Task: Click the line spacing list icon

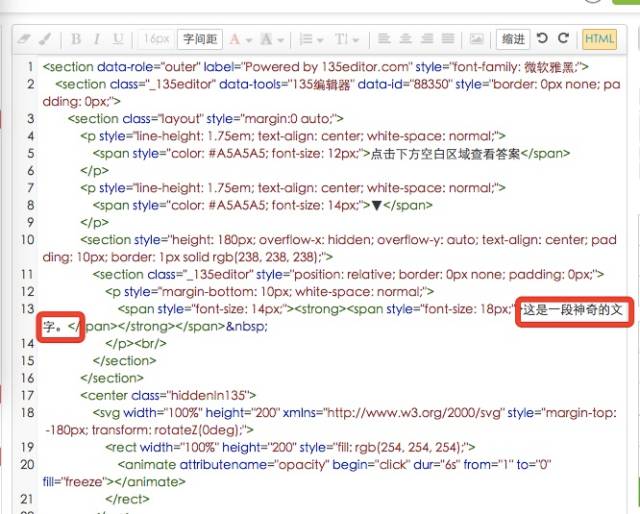Action: pyautogui.click(x=306, y=40)
